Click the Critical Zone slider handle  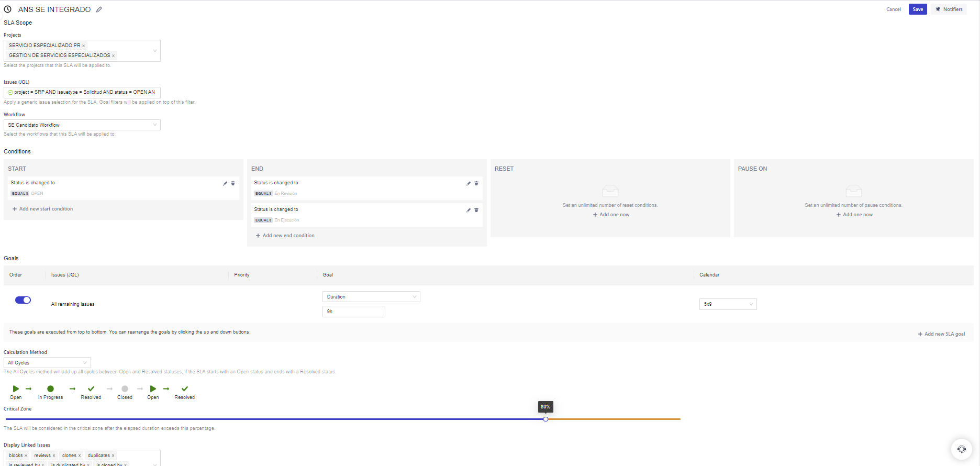pos(545,419)
